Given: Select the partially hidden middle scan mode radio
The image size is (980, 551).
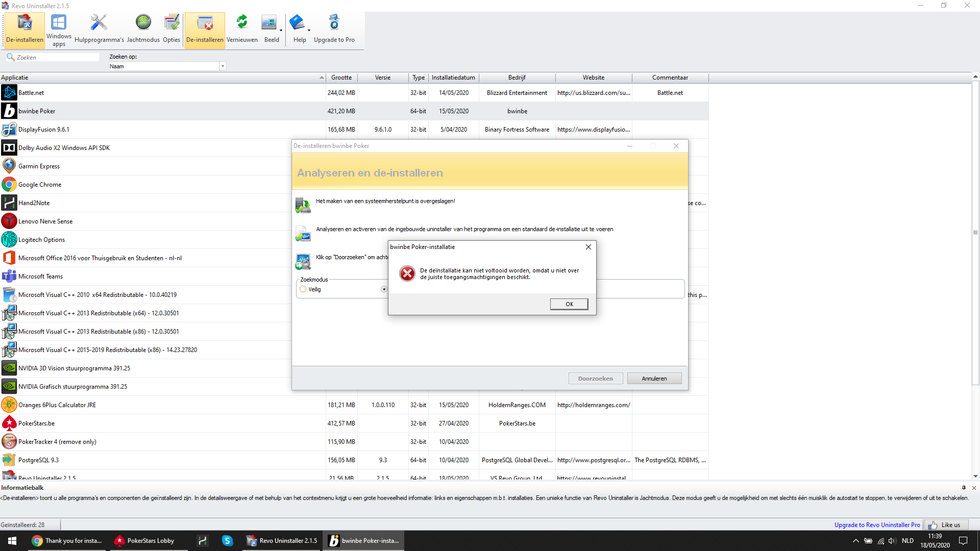Looking at the screenshot, I should [x=384, y=289].
